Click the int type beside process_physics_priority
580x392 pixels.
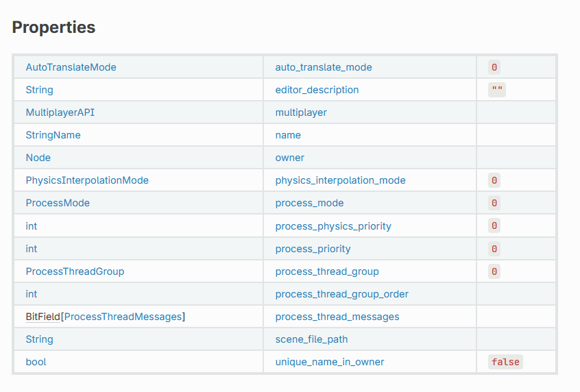coord(32,226)
